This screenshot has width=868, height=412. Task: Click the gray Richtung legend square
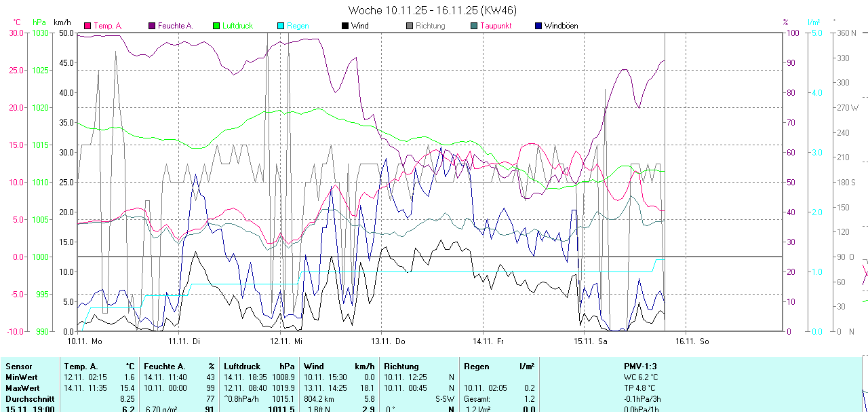(x=410, y=26)
